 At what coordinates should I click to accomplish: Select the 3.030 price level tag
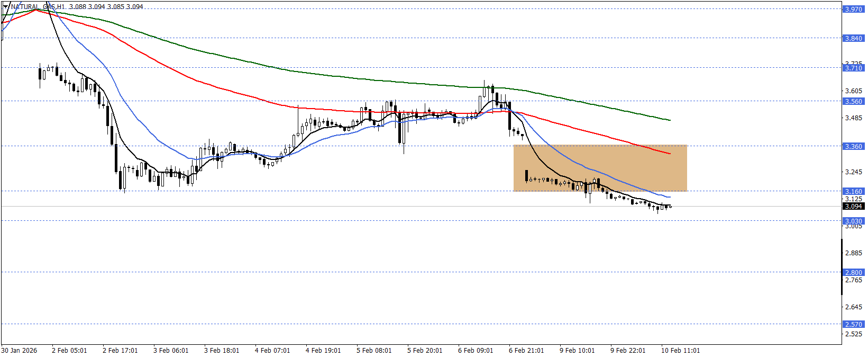pyautogui.click(x=853, y=221)
